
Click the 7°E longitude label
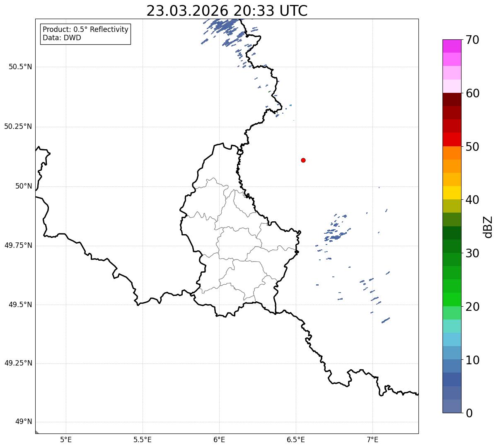372,439
